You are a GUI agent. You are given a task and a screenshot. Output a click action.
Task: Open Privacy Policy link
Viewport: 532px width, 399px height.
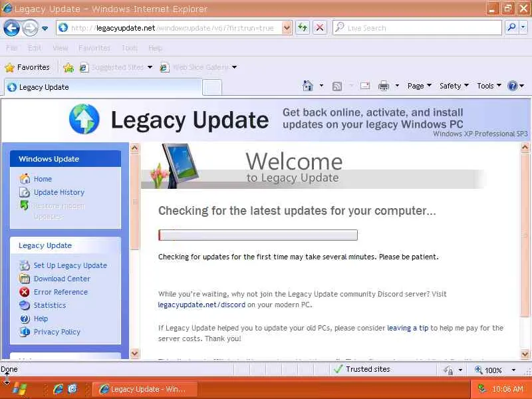(57, 332)
